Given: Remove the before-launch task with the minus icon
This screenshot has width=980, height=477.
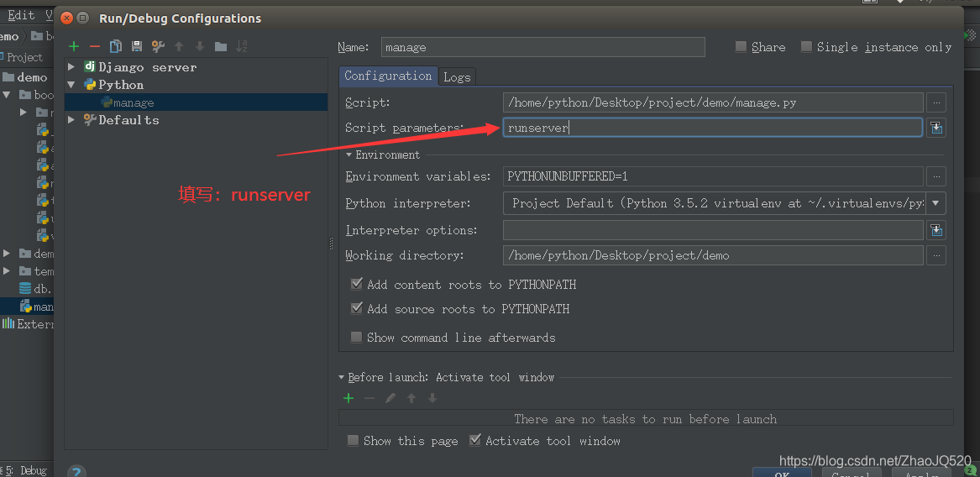Looking at the screenshot, I should click(x=369, y=398).
